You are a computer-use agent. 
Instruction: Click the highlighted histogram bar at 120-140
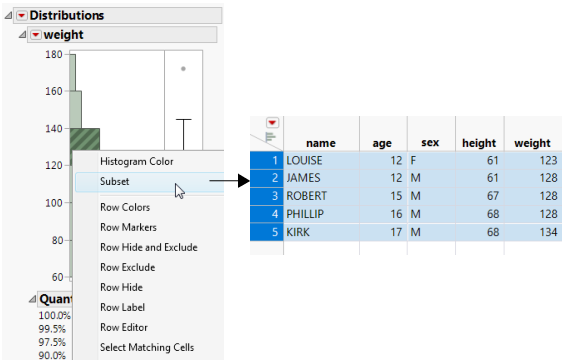pyautogui.click(x=85, y=139)
